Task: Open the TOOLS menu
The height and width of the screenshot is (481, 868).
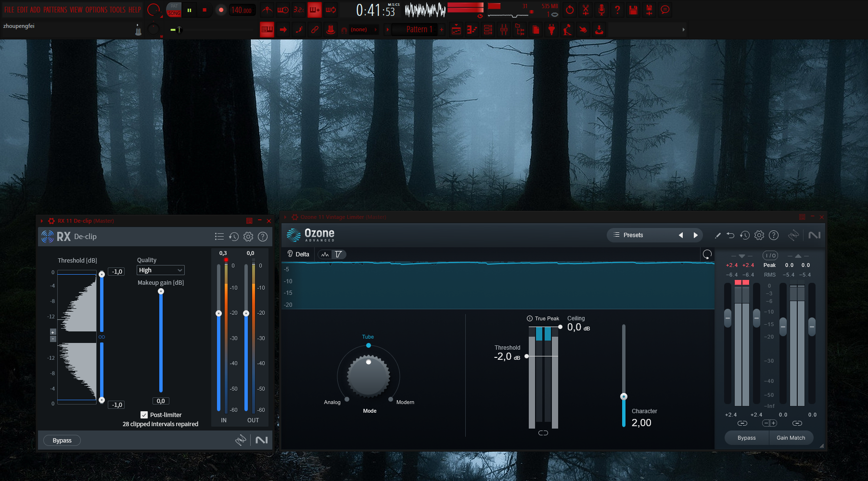Action: pyautogui.click(x=117, y=10)
